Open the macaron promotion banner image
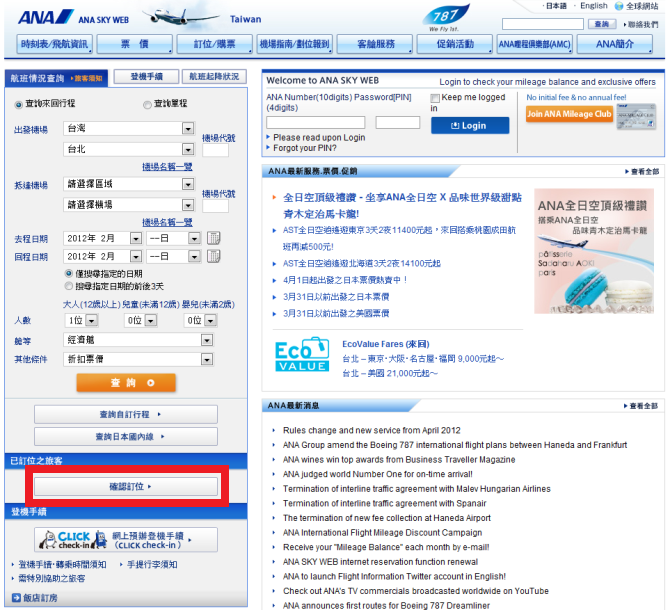The width and height of the screenshot is (670, 610). click(x=594, y=251)
